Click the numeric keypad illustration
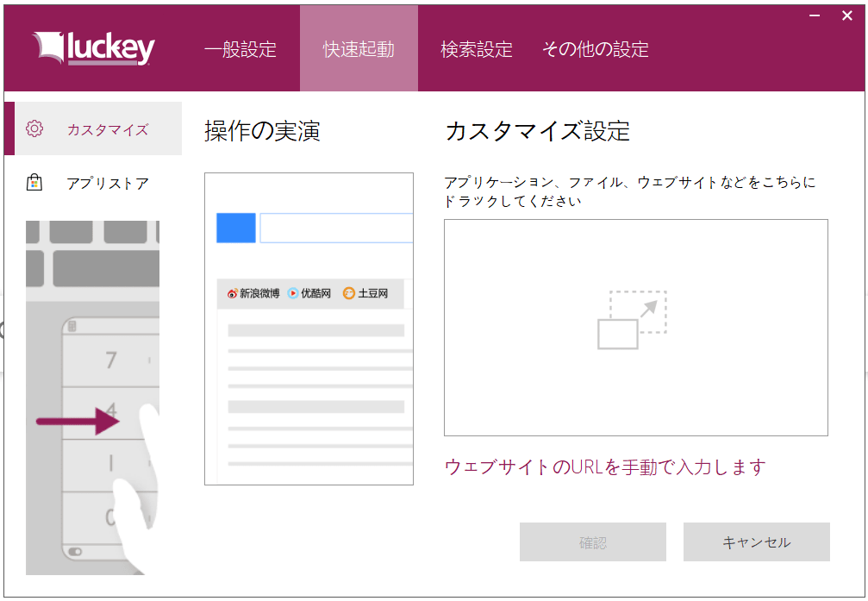The height and width of the screenshot is (601, 868). pos(92,398)
